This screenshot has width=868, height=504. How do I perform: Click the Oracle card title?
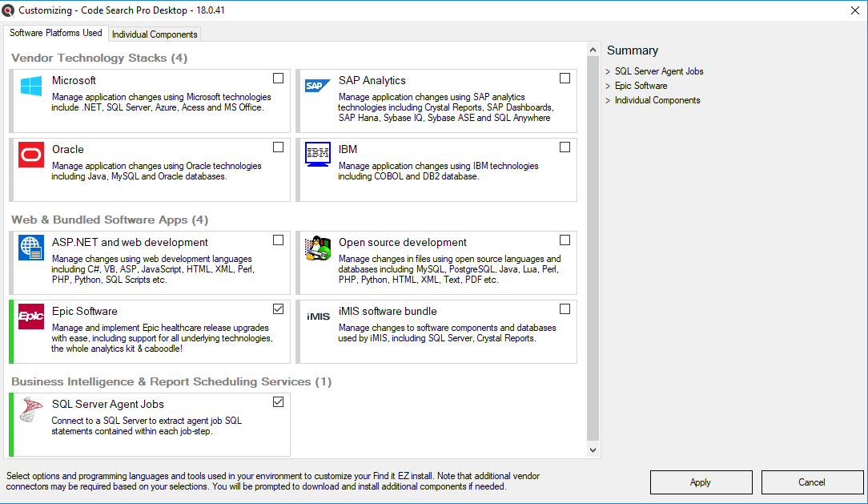tap(68, 150)
